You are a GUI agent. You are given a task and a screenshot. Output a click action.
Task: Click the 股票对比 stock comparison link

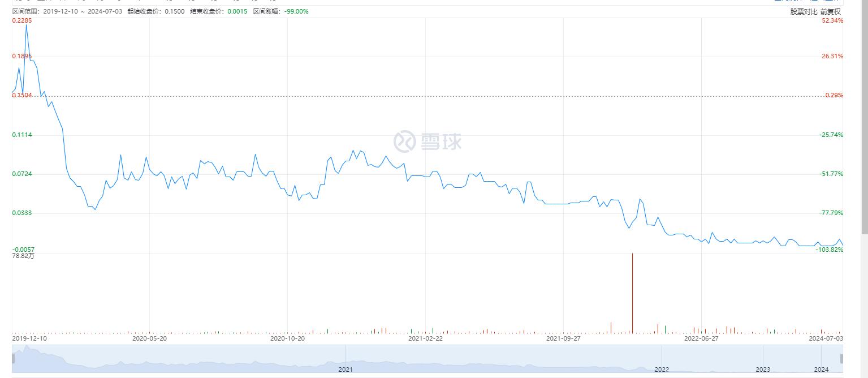[x=804, y=11]
